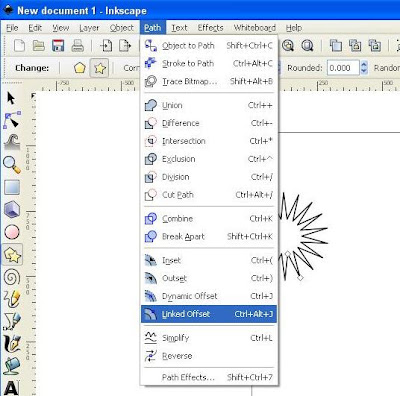The image size is (400, 396).
Task: Select the Ellipse circle tool
Action: (x=12, y=232)
